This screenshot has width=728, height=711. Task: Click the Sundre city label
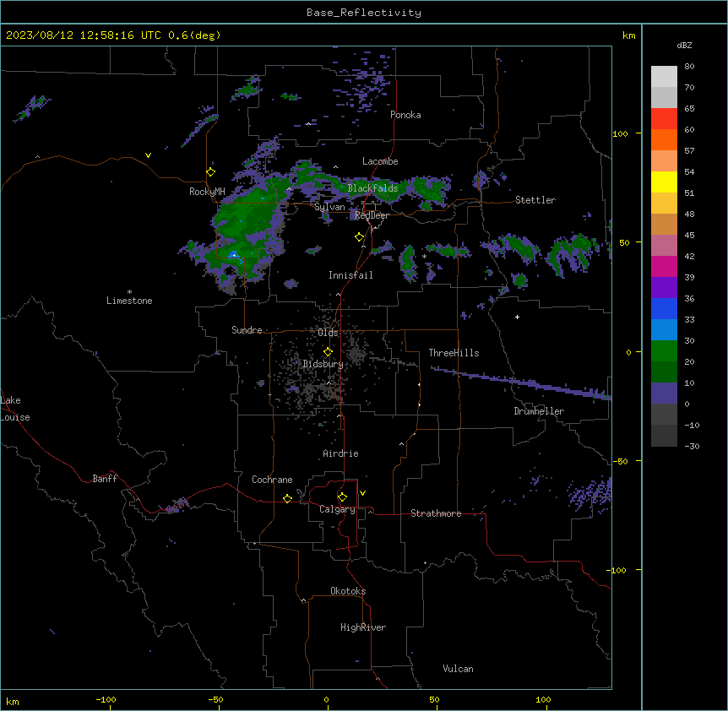247,330
